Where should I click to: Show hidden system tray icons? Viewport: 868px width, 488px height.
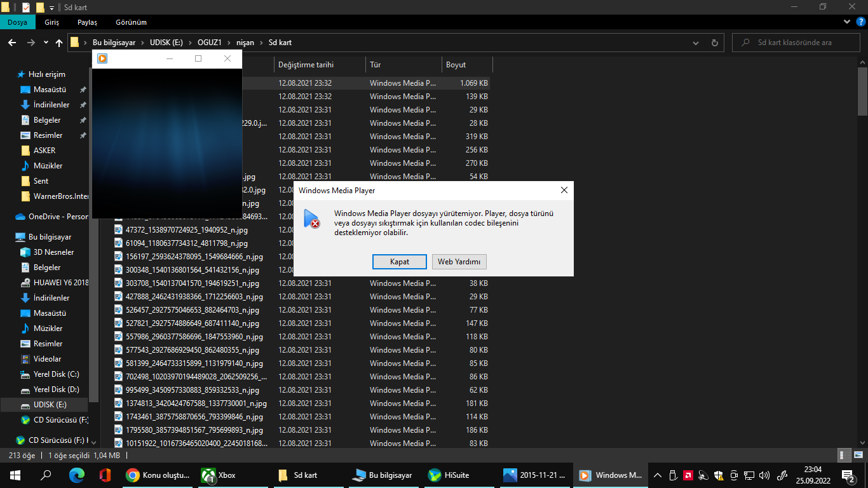point(658,475)
